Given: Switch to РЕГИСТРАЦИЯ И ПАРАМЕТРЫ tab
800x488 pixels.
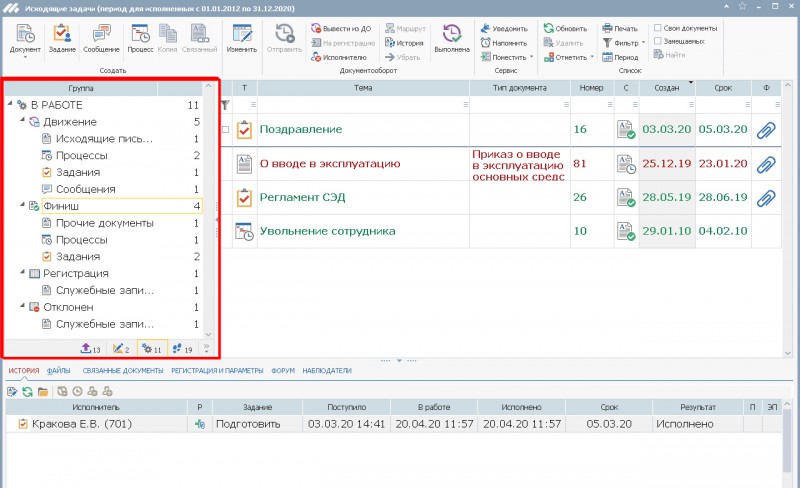Looking at the screenshot, I should coord(217,371).
